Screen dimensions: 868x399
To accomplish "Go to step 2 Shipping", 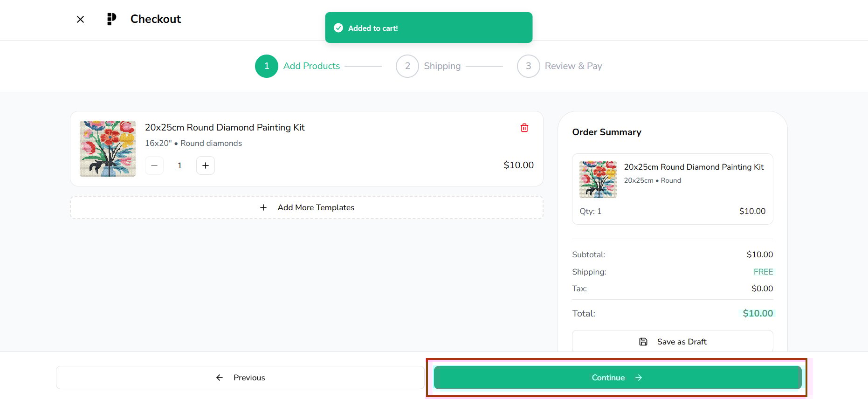I will 407,66.
